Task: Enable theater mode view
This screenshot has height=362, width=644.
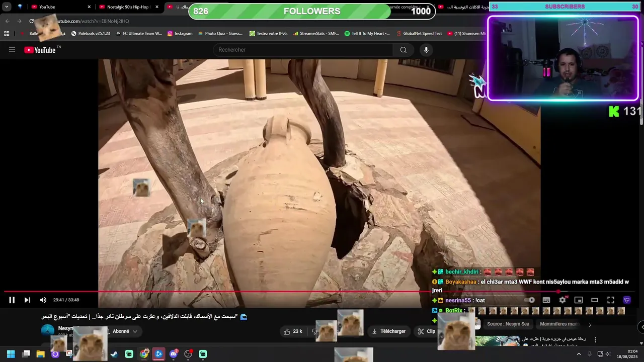Action: tap(595, 300)
